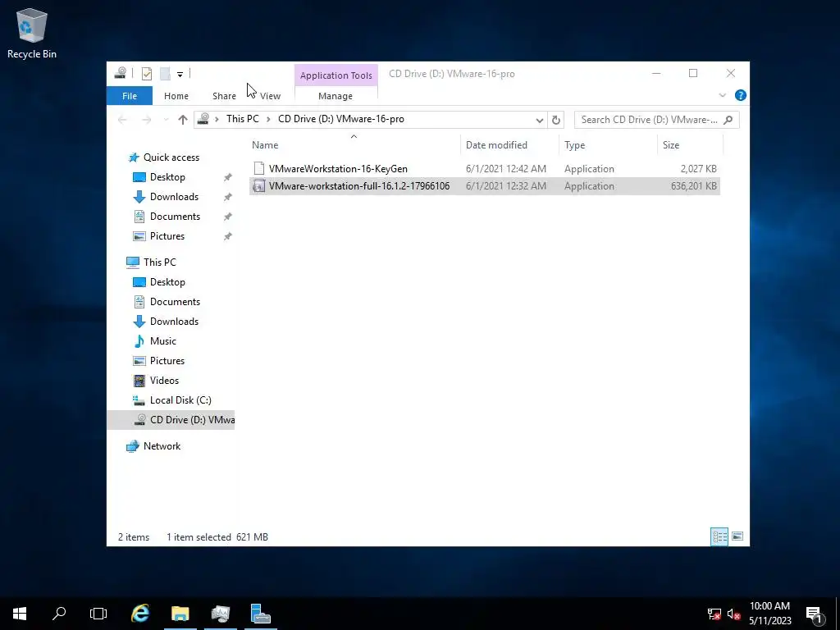
Task: Open Documents under Quick access
Action: pyautogui.click(x=176, y=217)
